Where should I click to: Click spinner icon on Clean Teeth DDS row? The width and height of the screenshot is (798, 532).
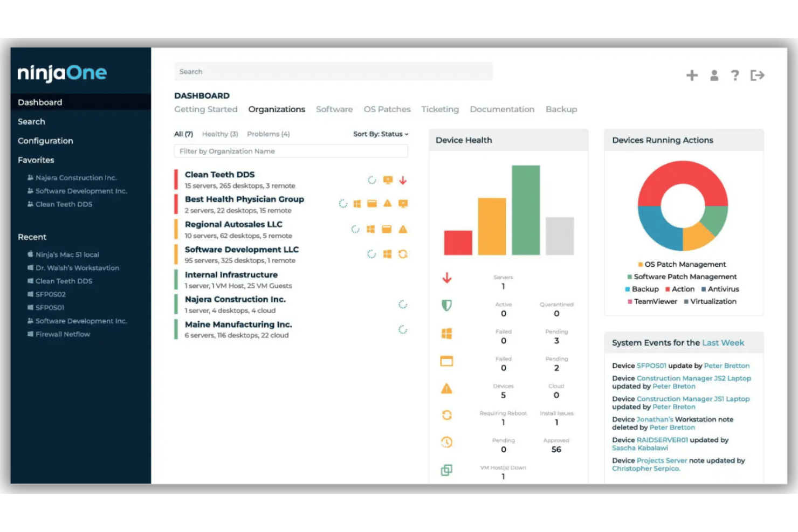372,180
